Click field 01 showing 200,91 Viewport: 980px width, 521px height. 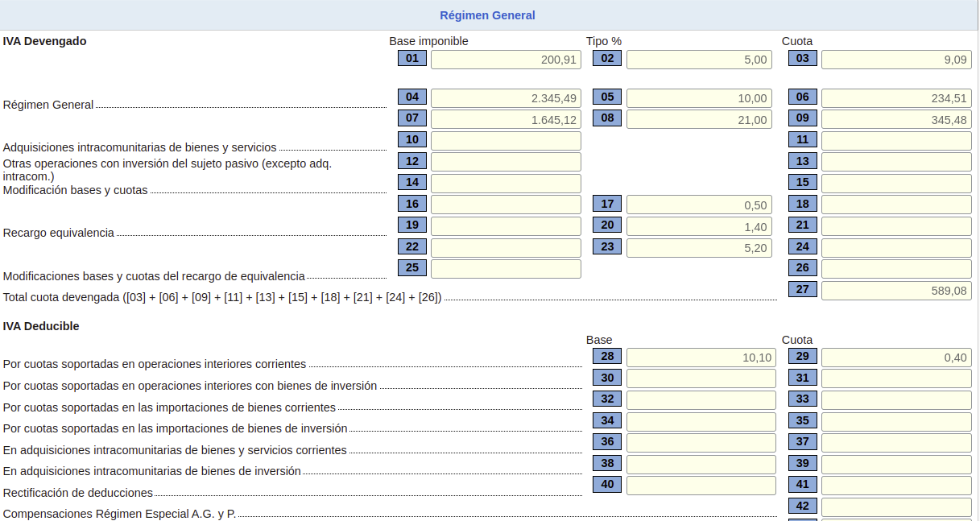pos(505,59)
